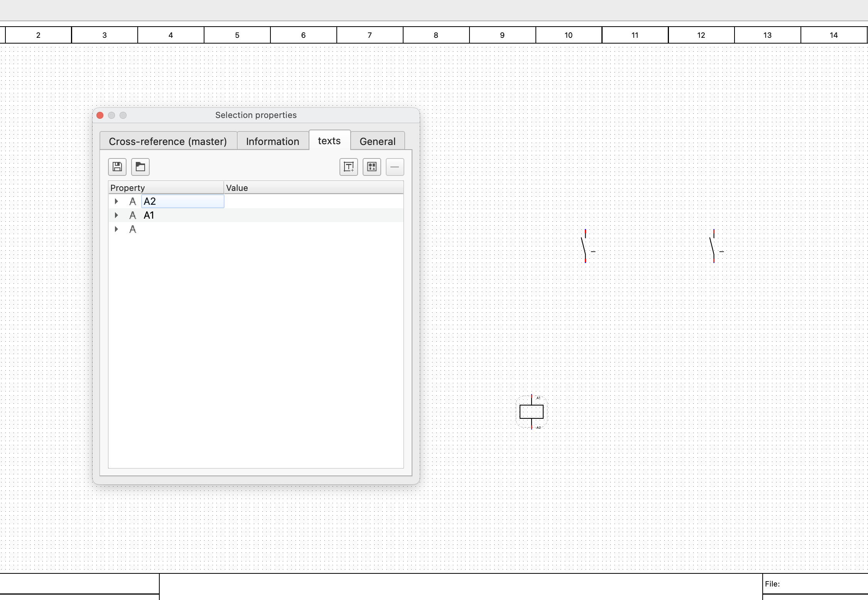Click the save text configuration icon

point(117,167)
